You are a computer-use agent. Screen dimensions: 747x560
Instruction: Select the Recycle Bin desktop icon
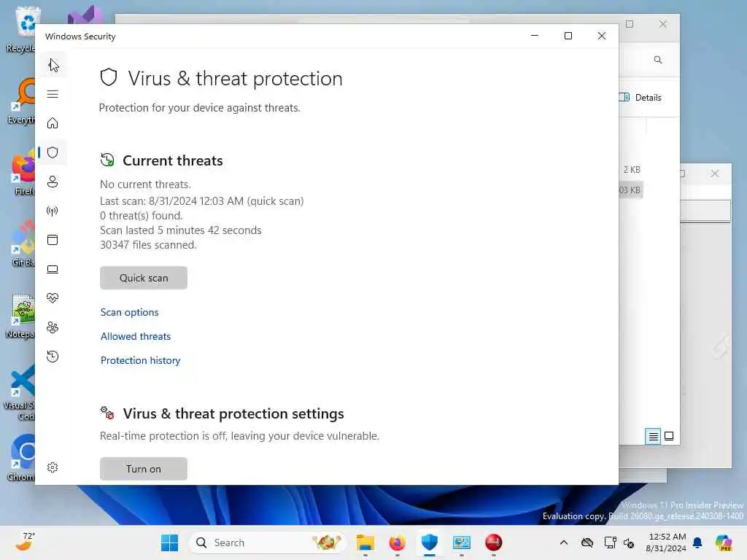[21, 30]
